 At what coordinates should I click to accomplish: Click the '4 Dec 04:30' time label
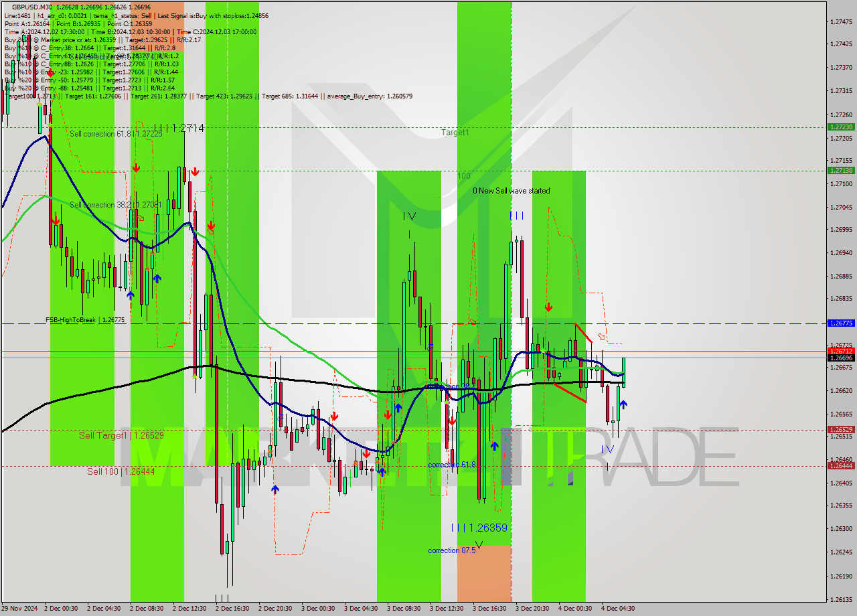(x=618, y=609)
